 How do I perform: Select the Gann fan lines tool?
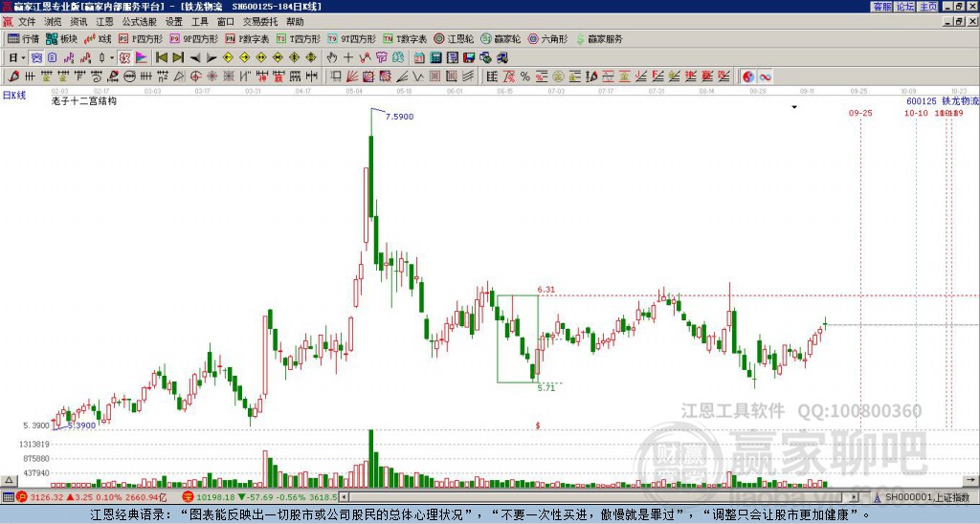(x=352, y=76)
